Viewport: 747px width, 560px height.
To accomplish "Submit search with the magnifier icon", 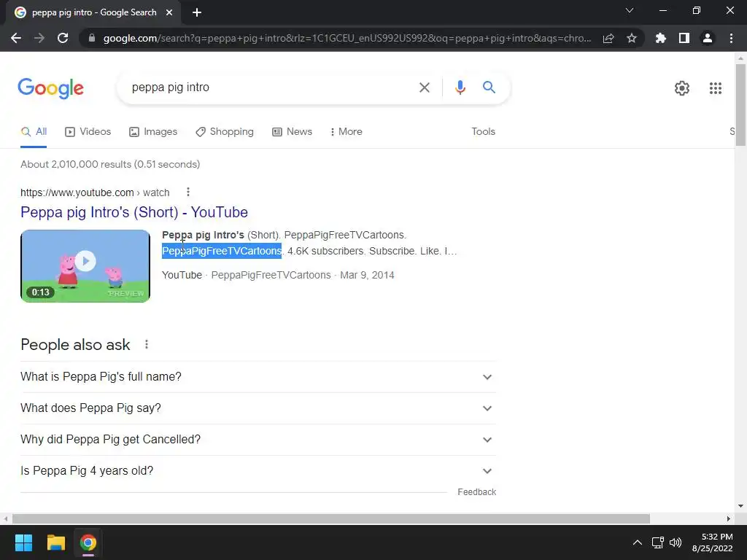I will 489,87.
